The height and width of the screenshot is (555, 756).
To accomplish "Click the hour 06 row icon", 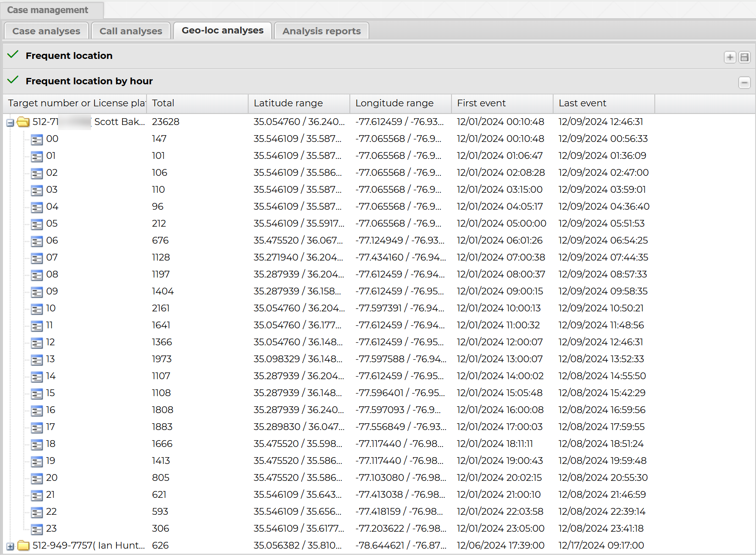I will tap(37, 241).
